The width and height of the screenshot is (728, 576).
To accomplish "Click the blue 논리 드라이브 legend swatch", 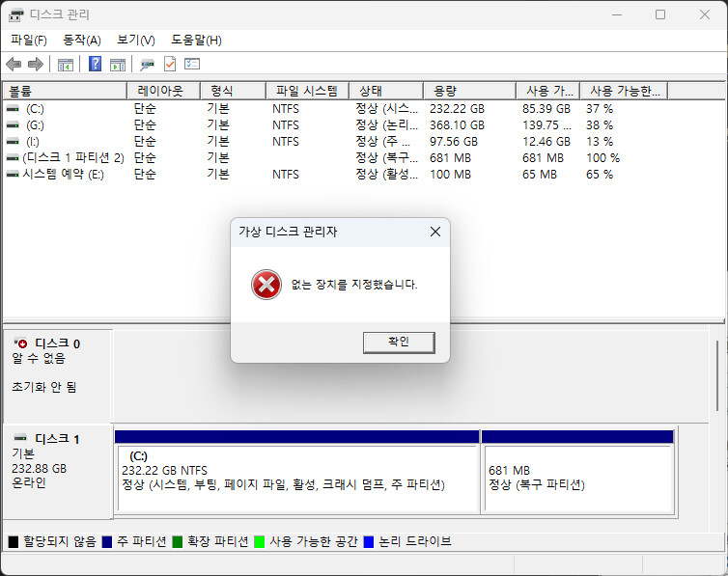I will click(x=369, y=541).
